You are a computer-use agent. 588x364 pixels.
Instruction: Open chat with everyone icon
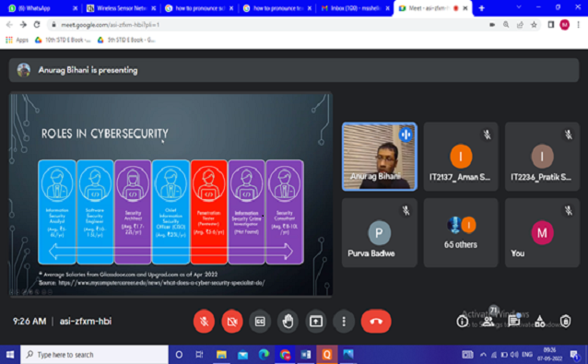[x=513, y=321]
